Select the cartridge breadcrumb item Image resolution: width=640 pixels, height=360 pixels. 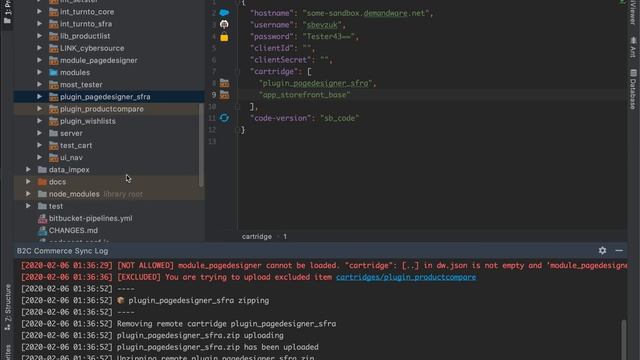[x=256, y=236]
